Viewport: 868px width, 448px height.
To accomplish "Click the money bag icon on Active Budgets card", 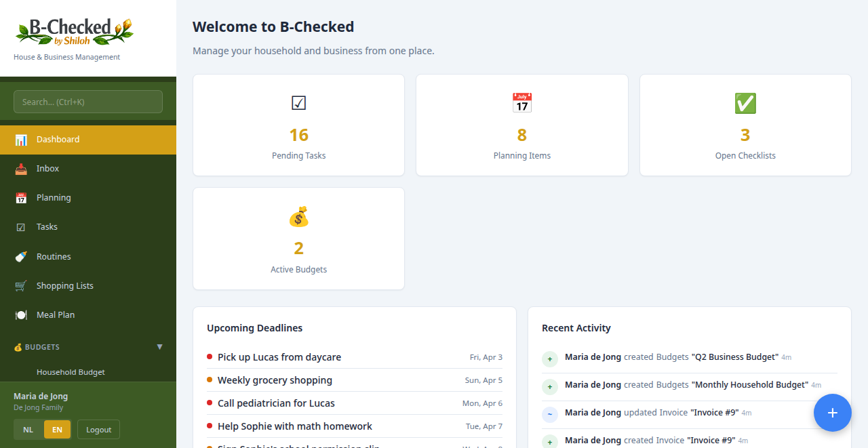I will pos(298,217).
